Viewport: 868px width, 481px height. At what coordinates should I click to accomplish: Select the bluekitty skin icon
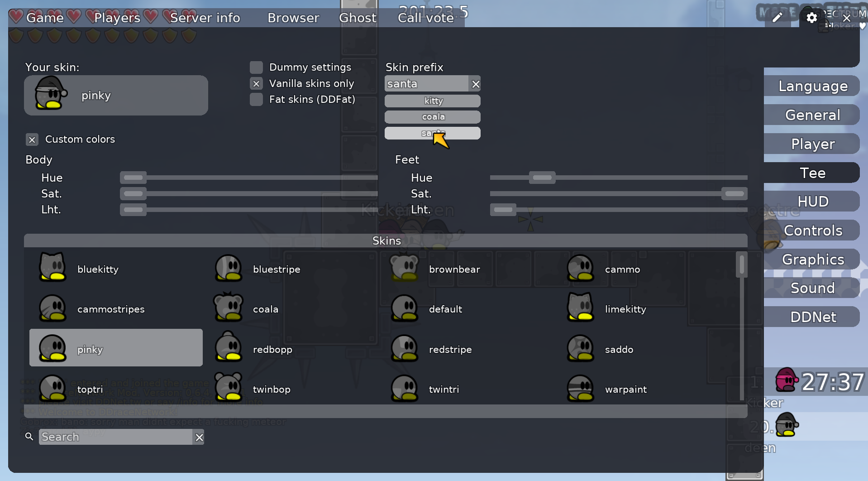pyautogui.click(x=52, y=268)
